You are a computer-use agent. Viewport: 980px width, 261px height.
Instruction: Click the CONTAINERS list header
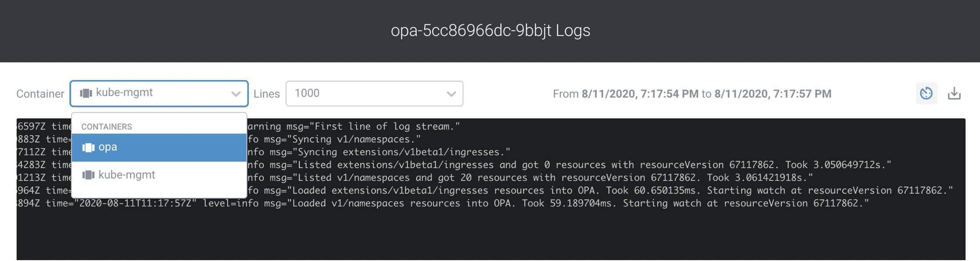[107, 127]
